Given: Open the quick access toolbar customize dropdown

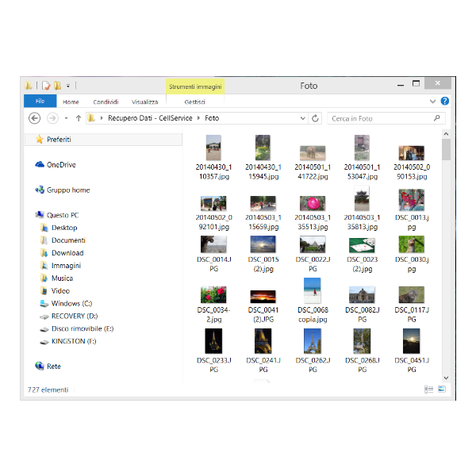Looking at the screenshot, I should (68, 86).
